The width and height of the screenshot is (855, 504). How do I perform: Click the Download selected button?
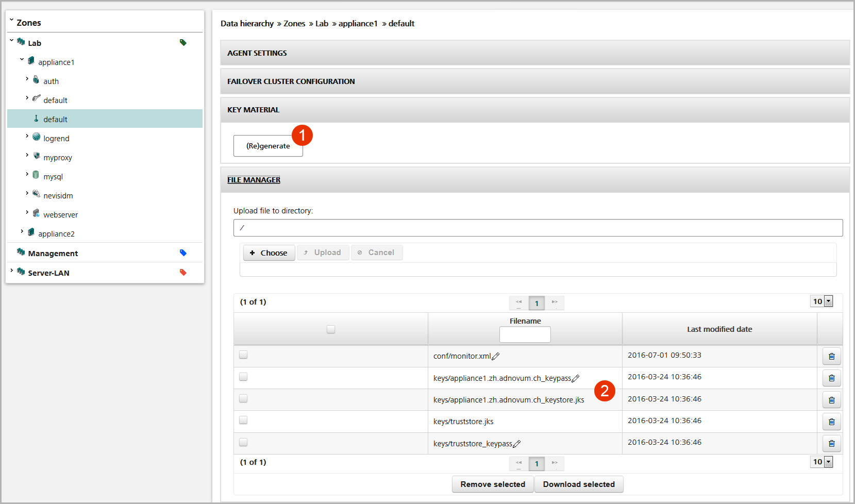click(x=579, y=484)
